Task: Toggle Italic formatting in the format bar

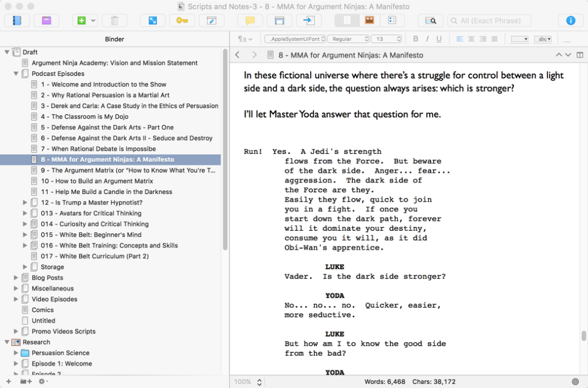Action: (427, 39)
